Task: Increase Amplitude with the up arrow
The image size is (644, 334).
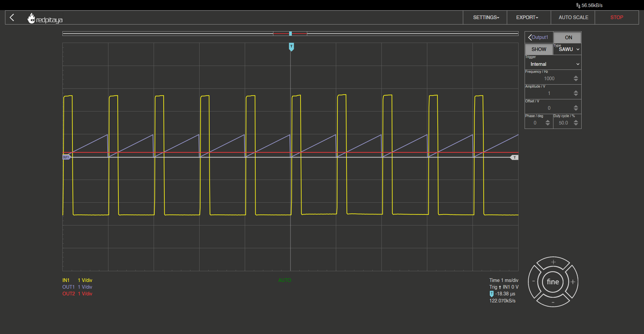Action: tap(576, 92)
